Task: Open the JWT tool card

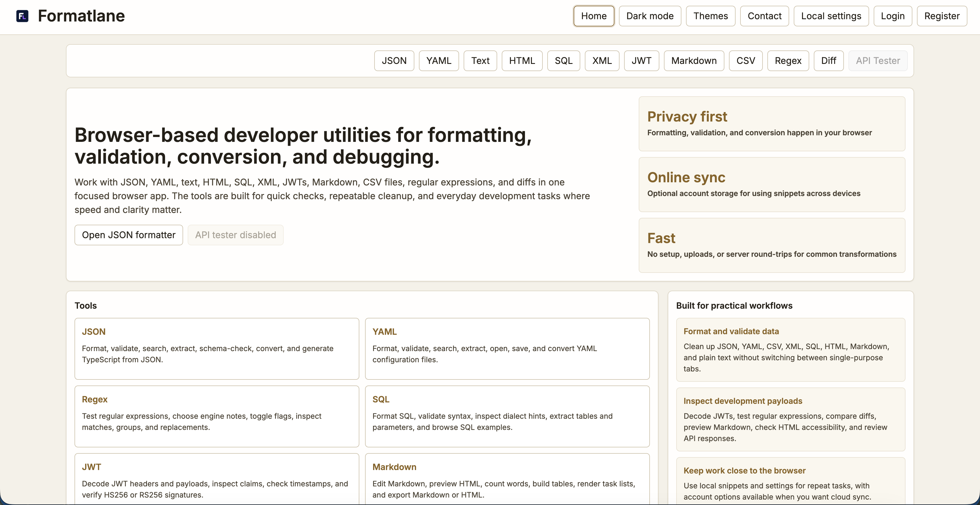Action: pyautogui.click(x=216, y=479)
